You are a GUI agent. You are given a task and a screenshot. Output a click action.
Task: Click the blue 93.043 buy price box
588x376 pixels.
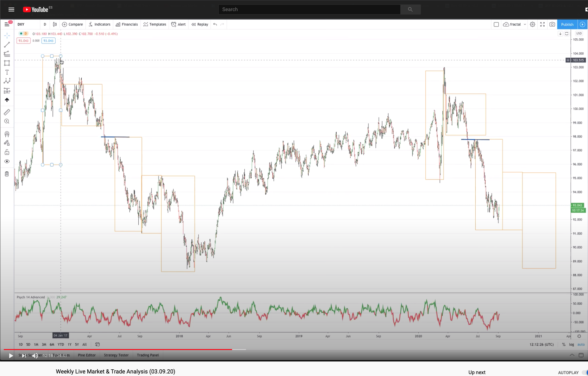pos(48,41)
